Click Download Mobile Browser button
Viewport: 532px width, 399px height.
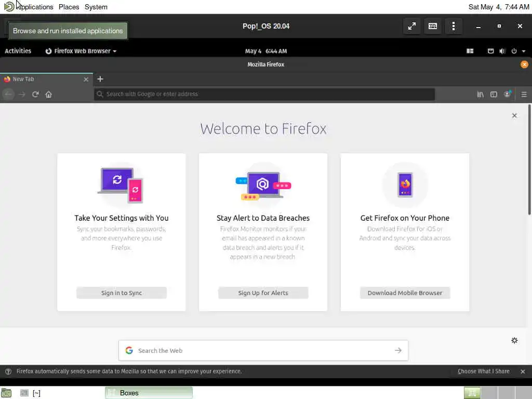[405, 293]
